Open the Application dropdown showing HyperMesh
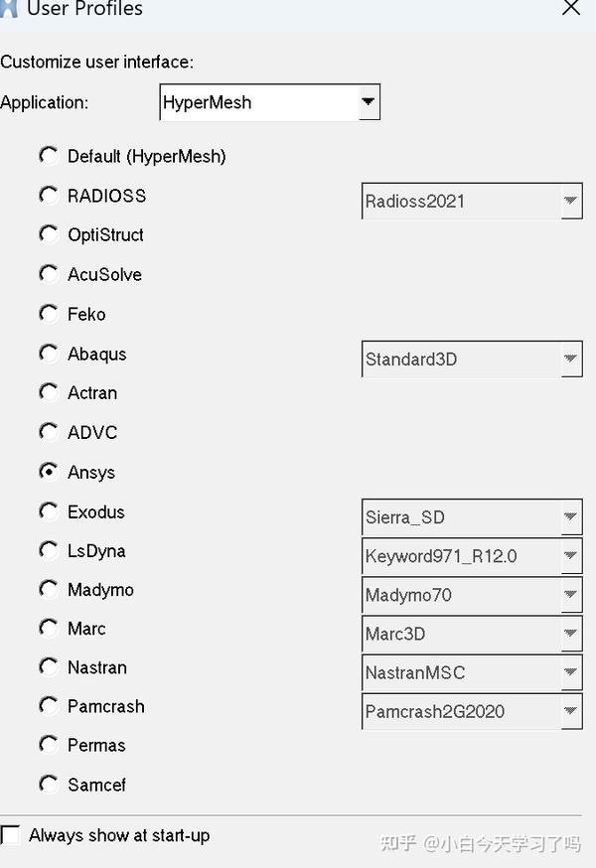This screenshot has width=596, height=868. (x=369, y=101)
